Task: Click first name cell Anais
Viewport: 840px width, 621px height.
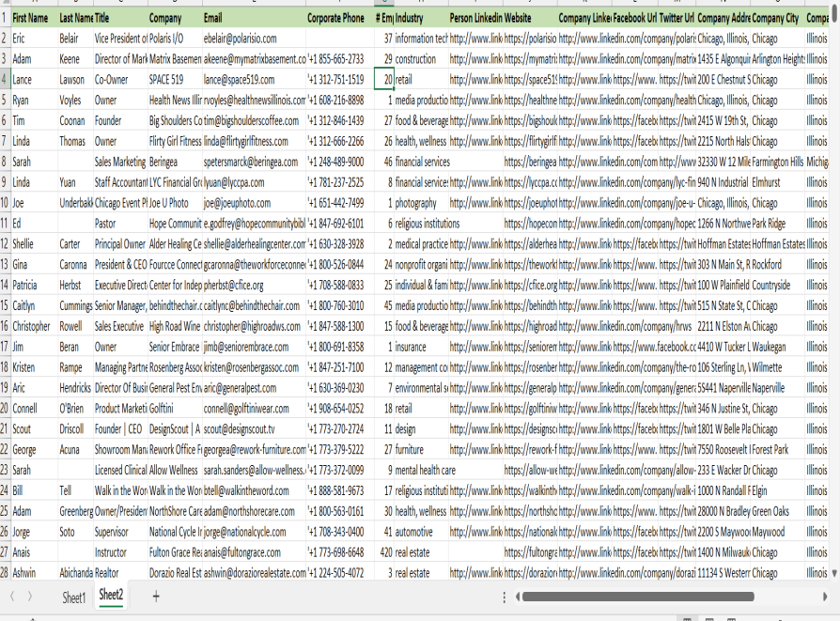Action: (34, 552)
